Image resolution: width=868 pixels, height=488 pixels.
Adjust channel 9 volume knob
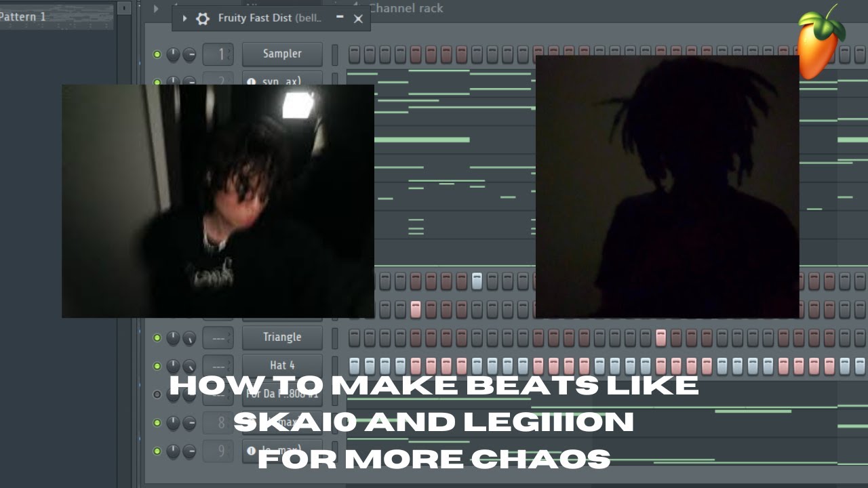(189, 451)
